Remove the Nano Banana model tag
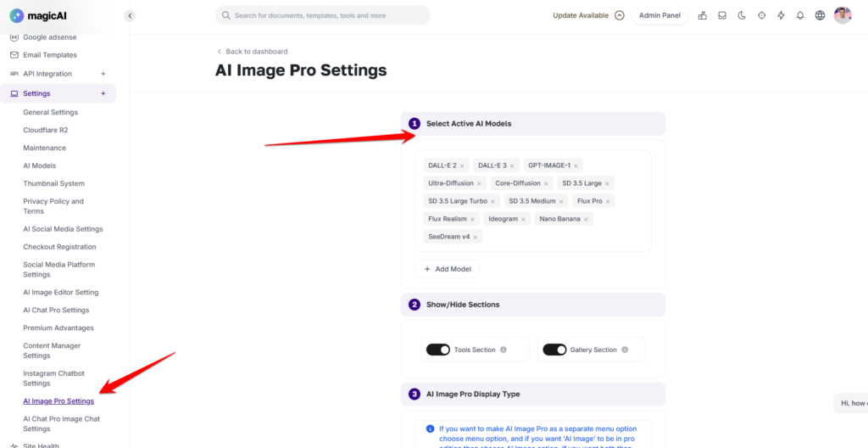This screenshot has width=868, height=448. click(587, 219)
